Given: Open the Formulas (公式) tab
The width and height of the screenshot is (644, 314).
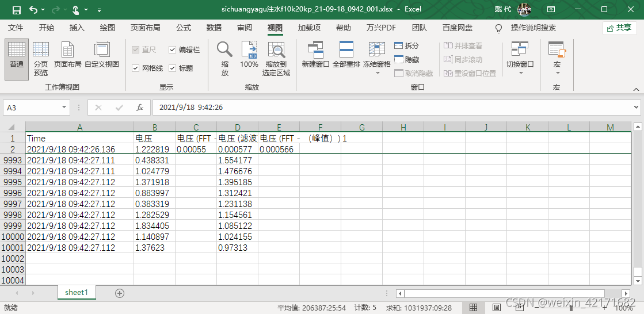Looking at the screenshot, I should pos(184,28).
